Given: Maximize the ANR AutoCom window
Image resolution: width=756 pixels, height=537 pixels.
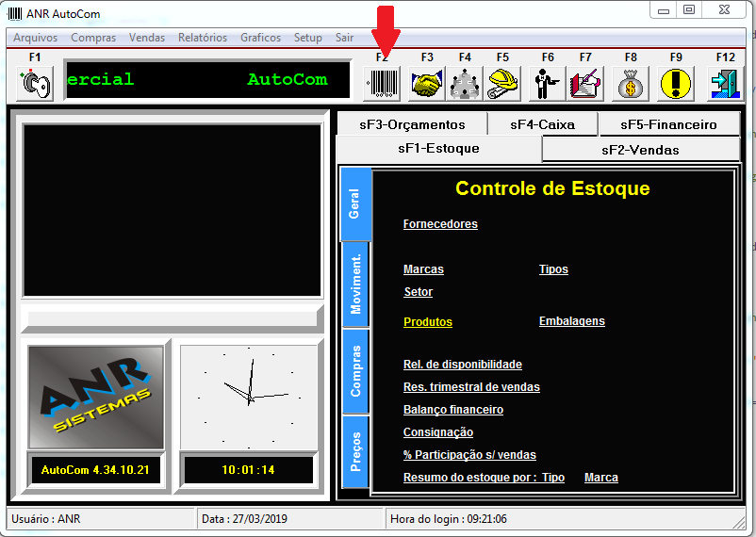Looking at the screenshot, I should (689, 9).
